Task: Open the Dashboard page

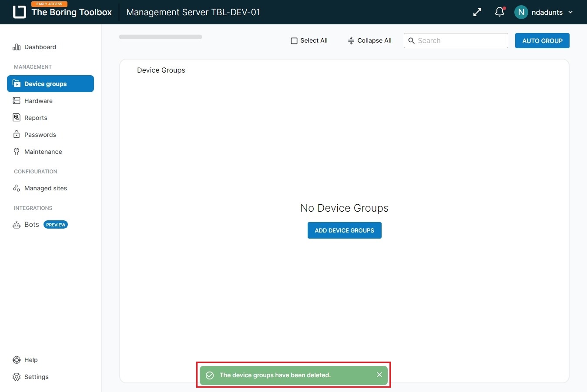Action: click(x=40, y=47)
